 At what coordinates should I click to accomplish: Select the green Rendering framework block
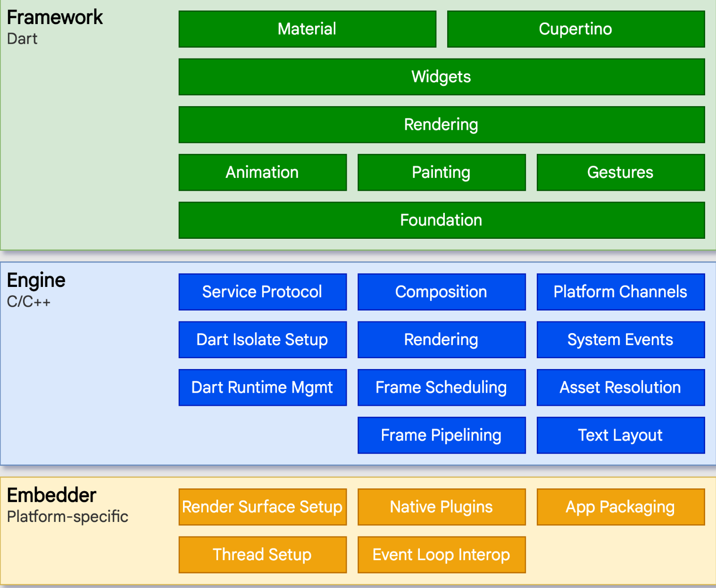pos(441,125)
